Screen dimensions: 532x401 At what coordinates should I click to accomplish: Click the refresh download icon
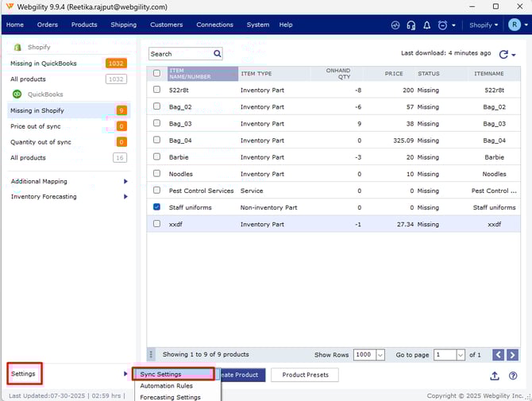(503, 54)
